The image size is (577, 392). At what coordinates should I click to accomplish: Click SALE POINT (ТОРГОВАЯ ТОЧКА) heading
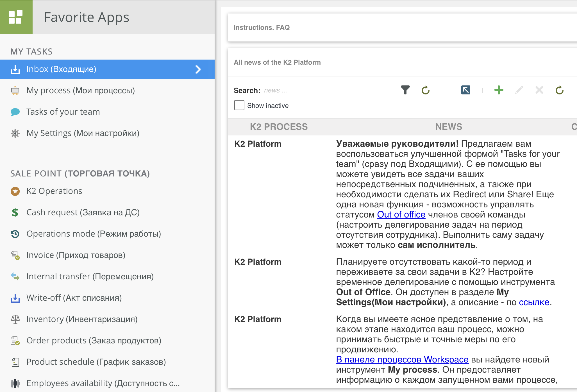(80, 174)
